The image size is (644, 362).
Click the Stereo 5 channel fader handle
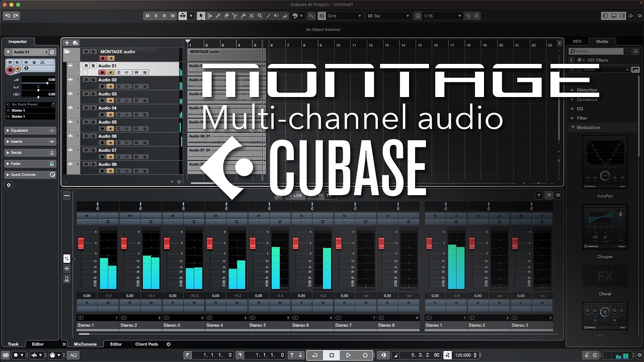pyautogui.click(x=253, y=243)
